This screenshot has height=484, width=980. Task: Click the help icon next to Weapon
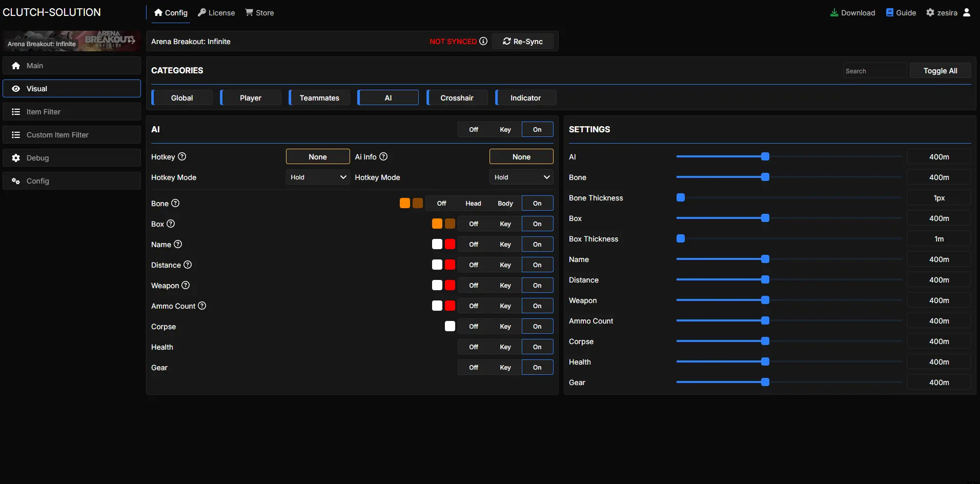click(x=186, y=285)
